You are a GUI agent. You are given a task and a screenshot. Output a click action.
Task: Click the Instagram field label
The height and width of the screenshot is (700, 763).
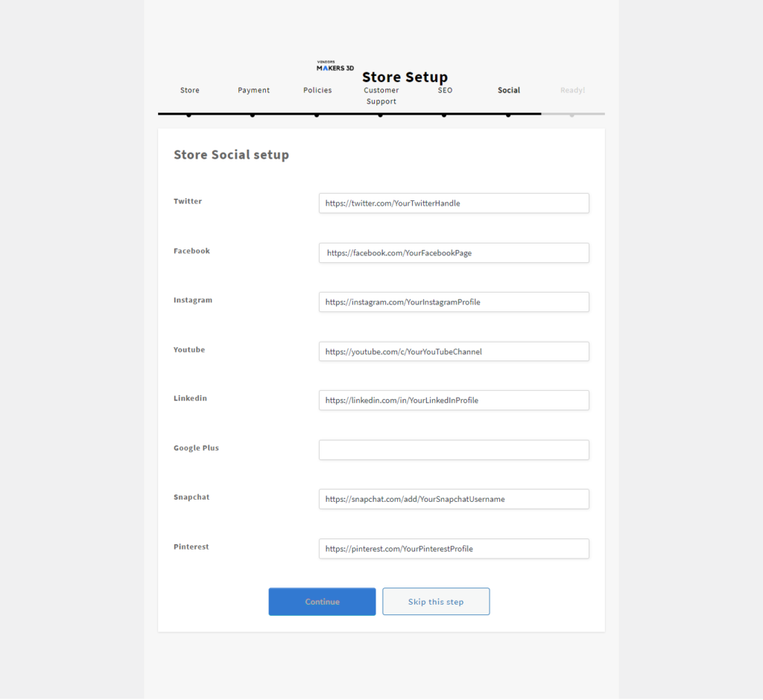click(193, 300)
